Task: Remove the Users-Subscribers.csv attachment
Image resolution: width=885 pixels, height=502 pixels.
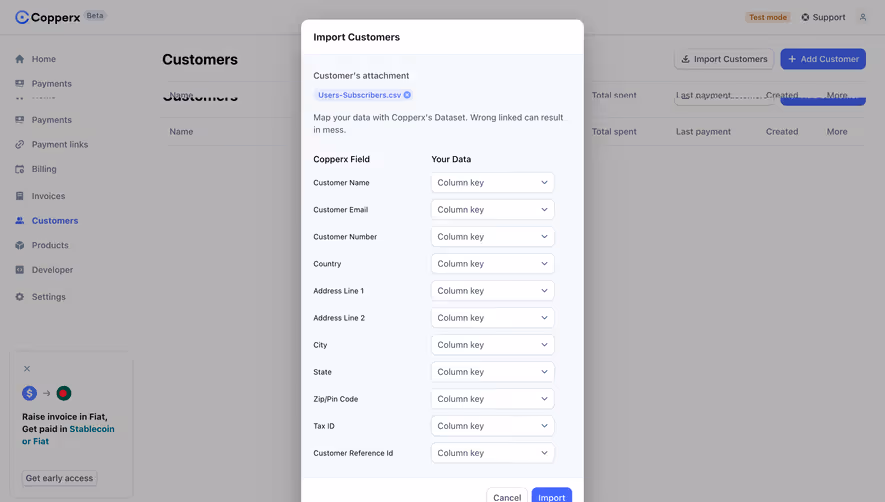Action: (x=407, y=95)
